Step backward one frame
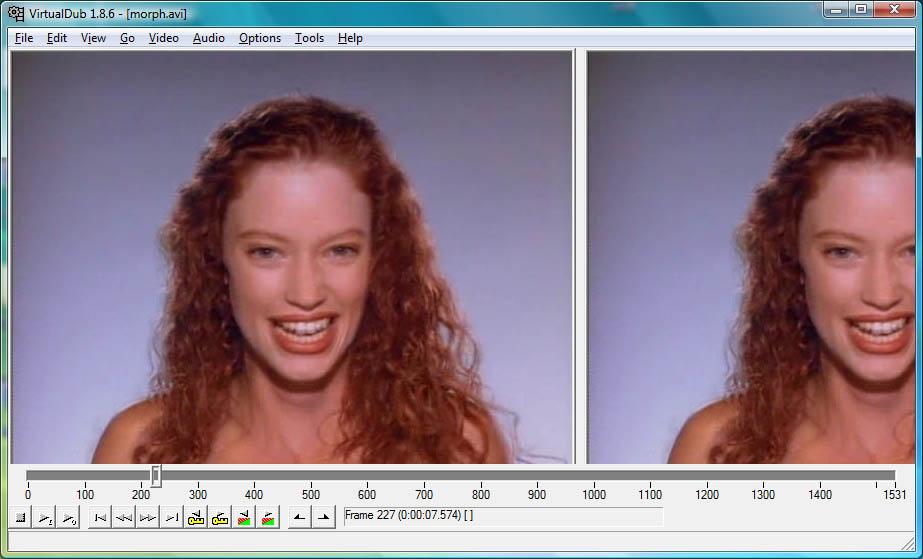Viewport: 923px width, 559px height. click(124, 518)
